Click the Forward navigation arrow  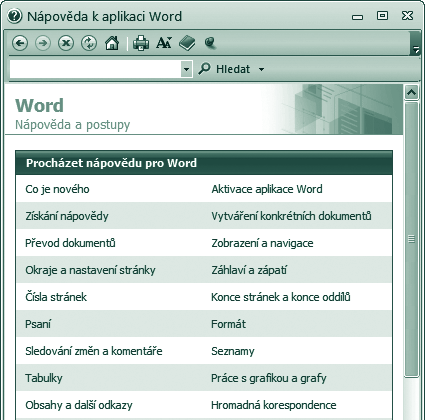43,43
